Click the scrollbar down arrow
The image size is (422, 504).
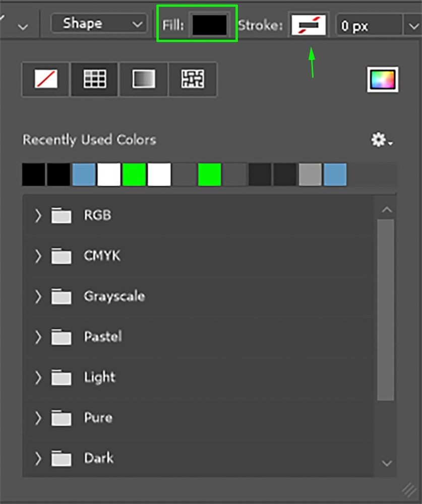[387, 463]
